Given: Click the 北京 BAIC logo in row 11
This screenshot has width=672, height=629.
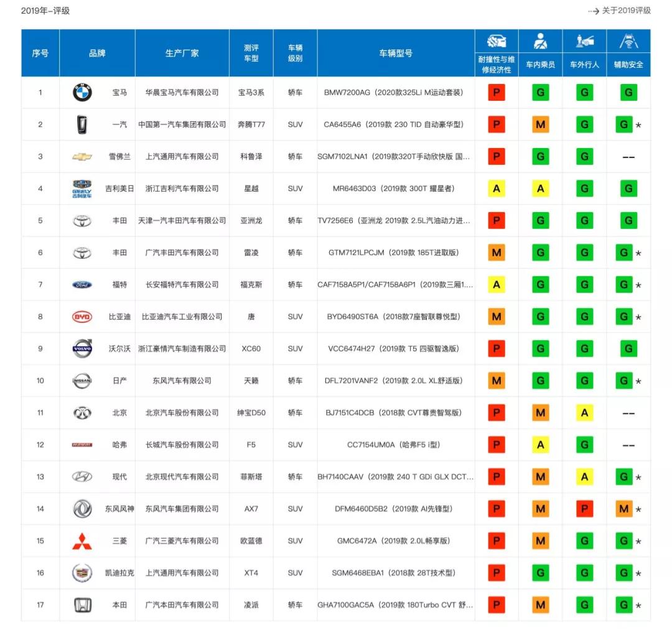Looking at the screenshot, I should tap(82, 413).
